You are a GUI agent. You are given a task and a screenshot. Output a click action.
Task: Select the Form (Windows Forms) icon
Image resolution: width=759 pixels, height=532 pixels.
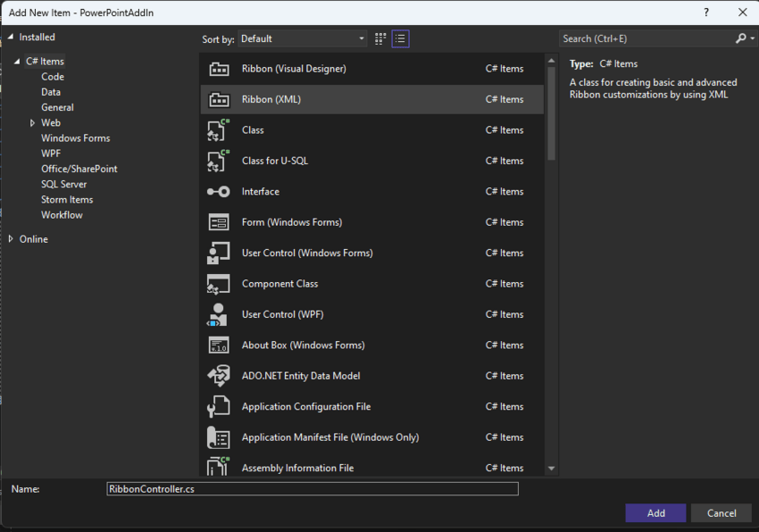point(220,221)
